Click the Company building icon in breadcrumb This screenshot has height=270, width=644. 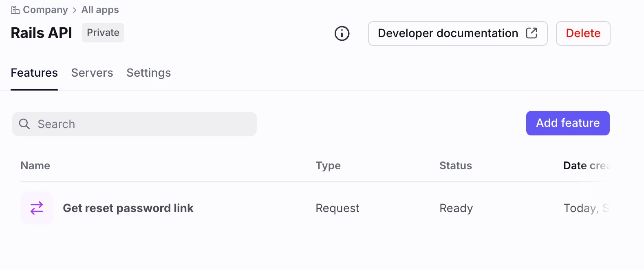(x=15, y=10)
